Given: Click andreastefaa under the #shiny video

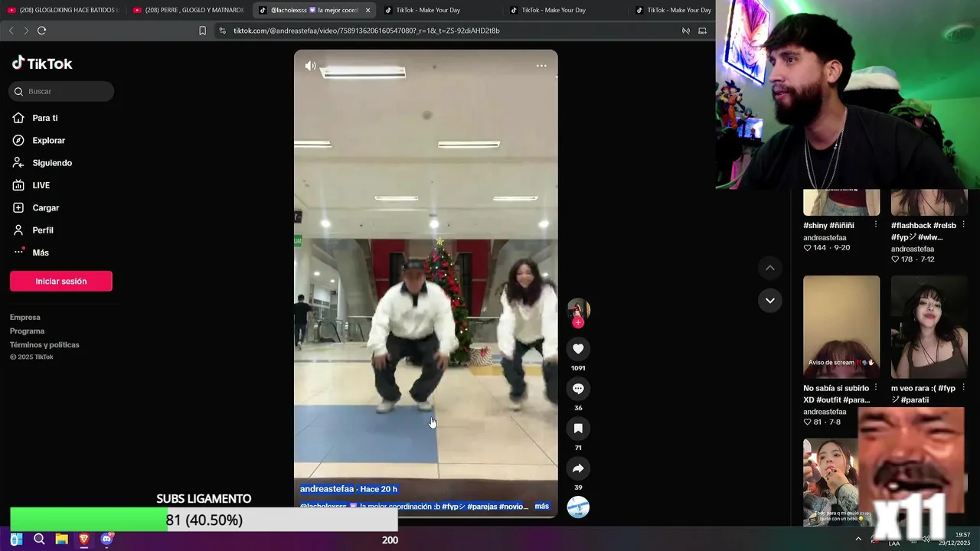Looking at the screenshot, I should click(x=825, y=238).
